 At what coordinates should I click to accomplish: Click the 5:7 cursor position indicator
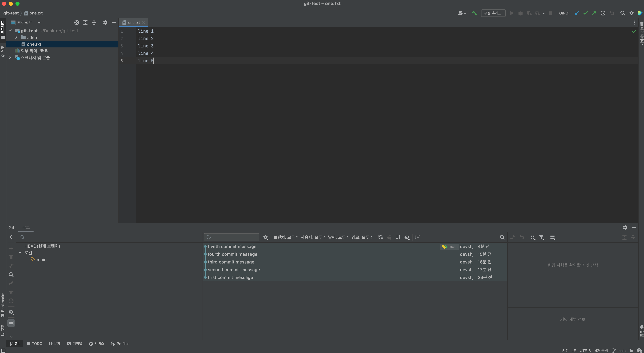coord(565,350)
